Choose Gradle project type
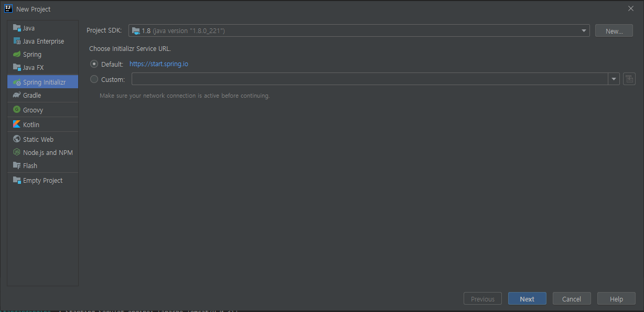 (42, 95)
